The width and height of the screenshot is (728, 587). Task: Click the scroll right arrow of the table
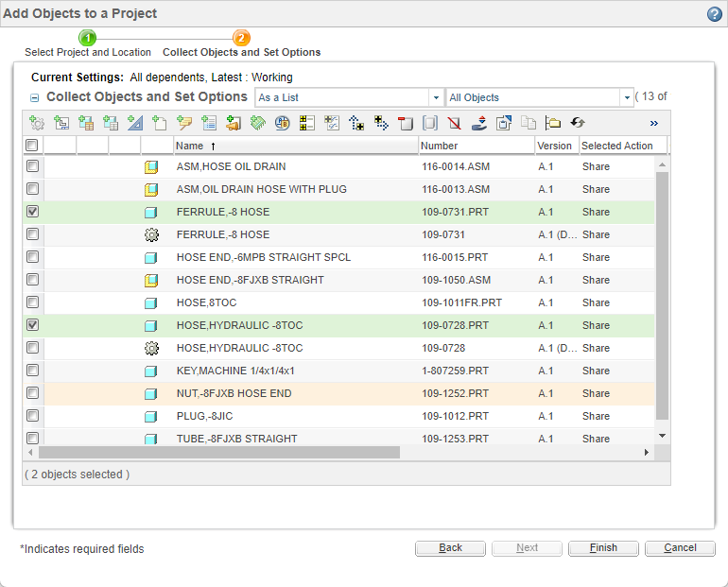tap(647, 452)
